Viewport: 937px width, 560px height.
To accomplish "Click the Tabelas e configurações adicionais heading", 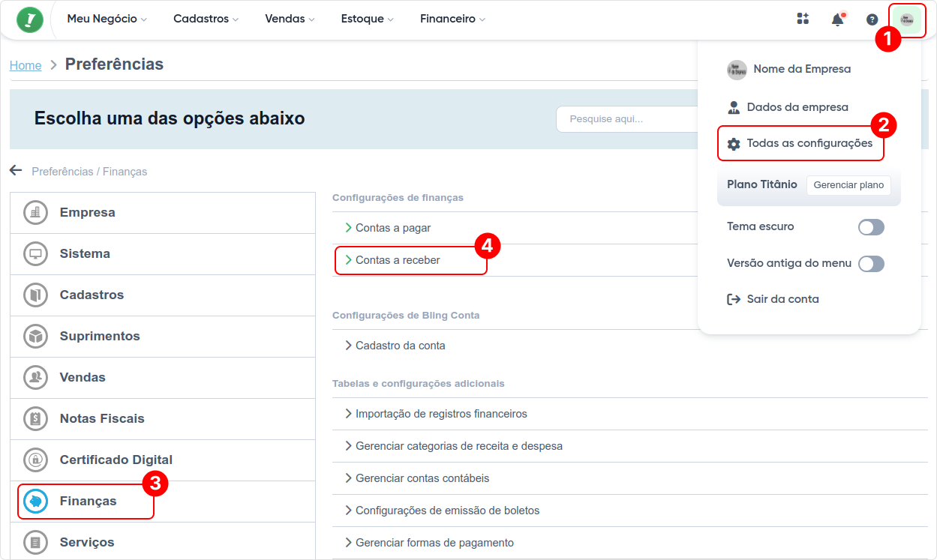I will tap(419, 384).
